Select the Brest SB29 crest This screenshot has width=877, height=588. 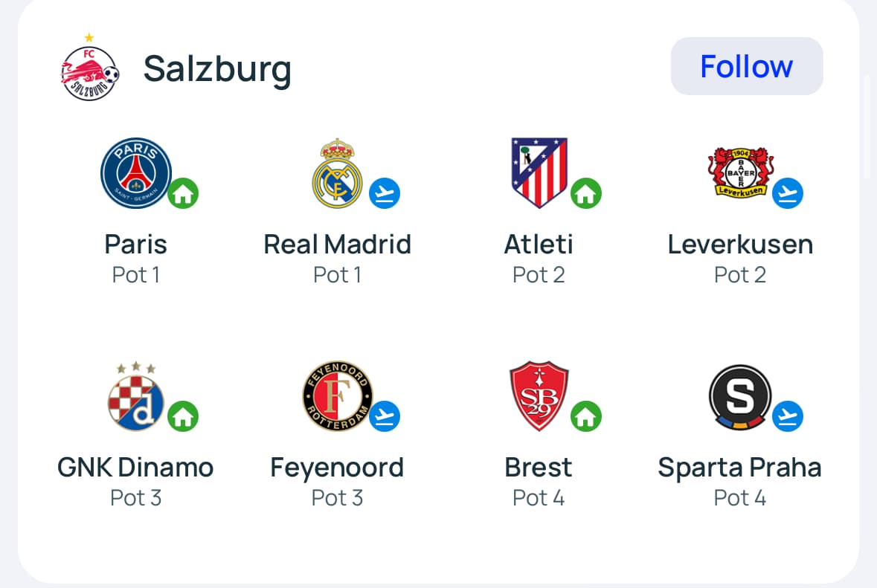539,396
